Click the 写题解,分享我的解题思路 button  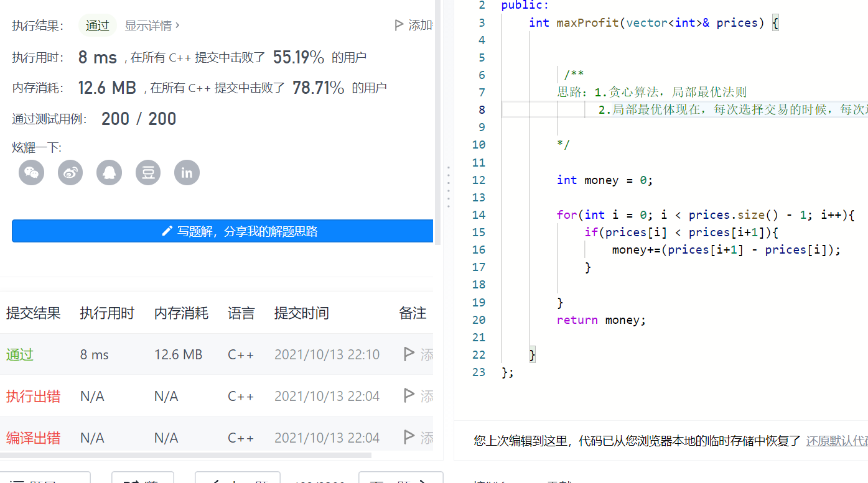tap(222, 231)
